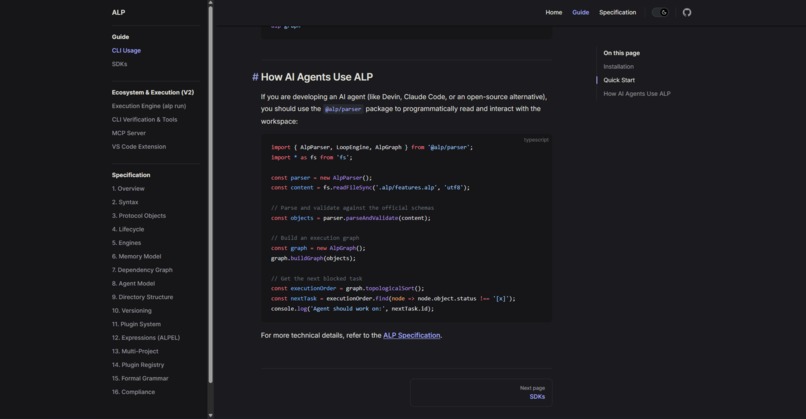
Task: Open the Home nav item
Action: click(x=554, y=12)
